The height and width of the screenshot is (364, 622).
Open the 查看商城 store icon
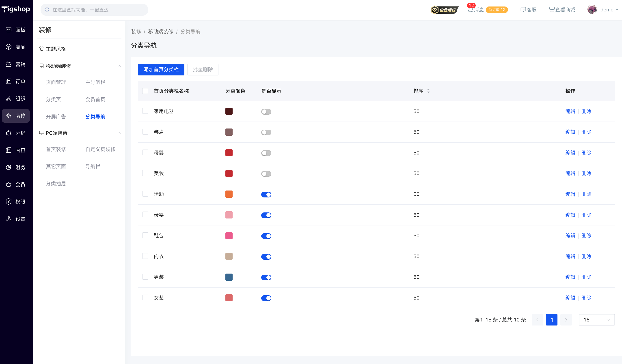click(x=552, y=10)
